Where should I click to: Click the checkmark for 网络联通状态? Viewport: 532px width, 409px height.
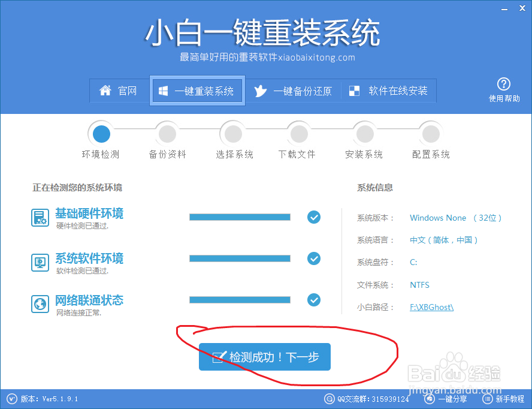point(314,300)
